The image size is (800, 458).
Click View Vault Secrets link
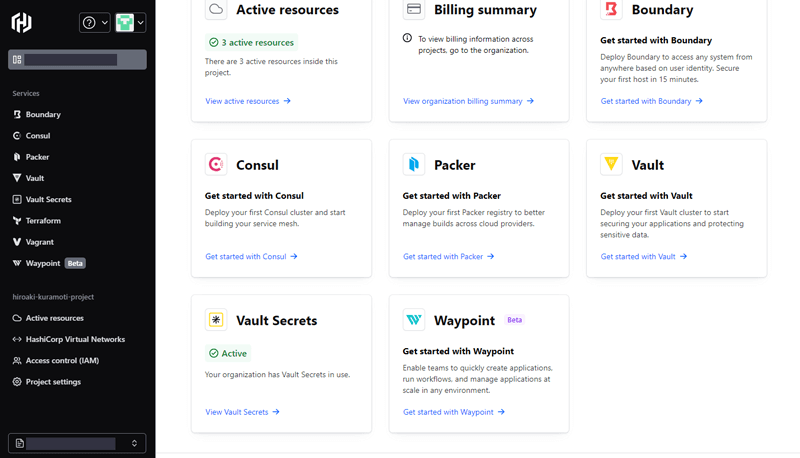[242, 412]
